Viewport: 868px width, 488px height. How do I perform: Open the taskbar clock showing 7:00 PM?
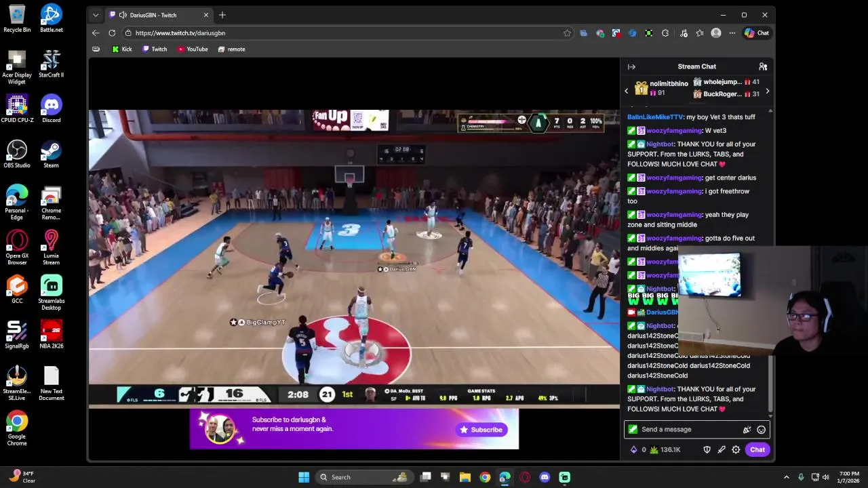849,477
